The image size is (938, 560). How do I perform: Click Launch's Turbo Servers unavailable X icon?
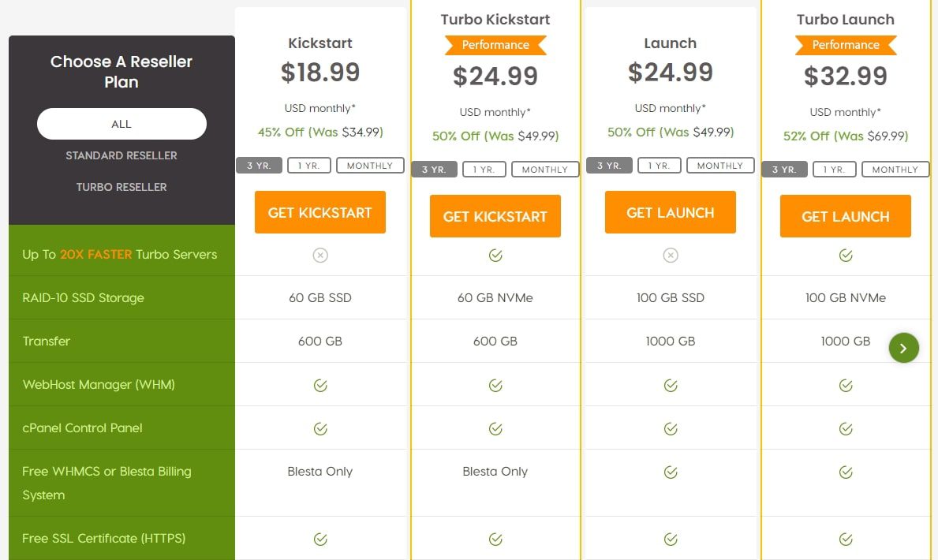(671, 256)
